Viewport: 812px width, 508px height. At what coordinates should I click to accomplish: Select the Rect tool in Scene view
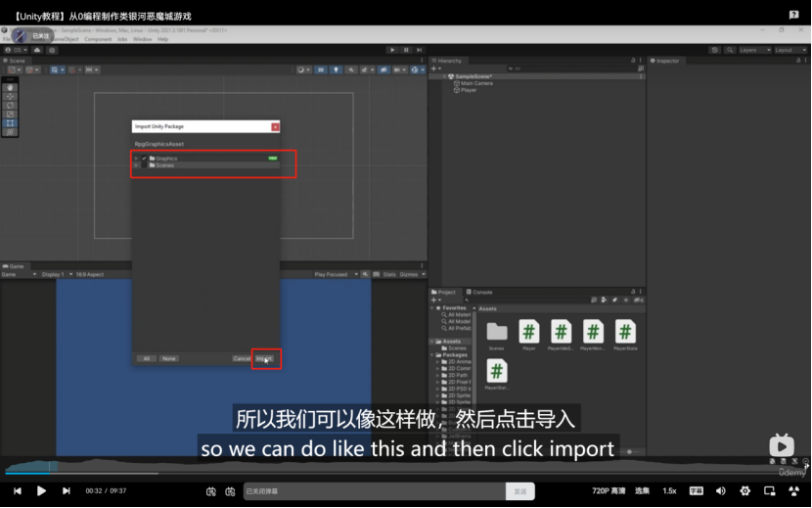click(10, 123)
